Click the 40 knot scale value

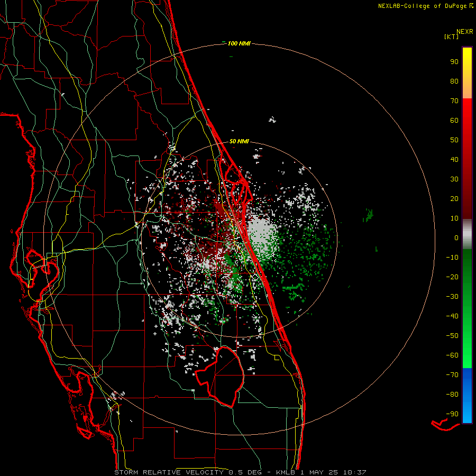[x=454, y=159]
